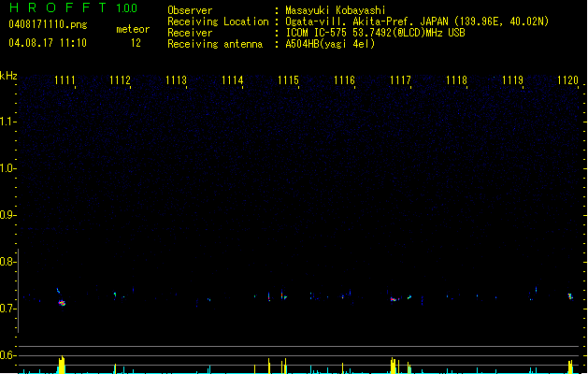Click time marker 1120
This screenshot has width=588, height=374.
pyautogui.click(x=567, y=80)
